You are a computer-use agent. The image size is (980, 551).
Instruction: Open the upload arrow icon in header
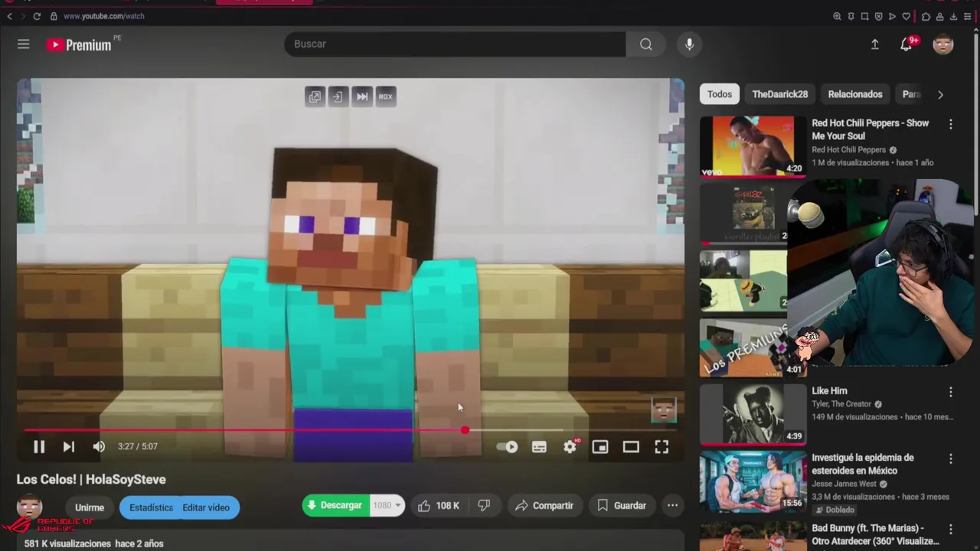coord(874,44)
